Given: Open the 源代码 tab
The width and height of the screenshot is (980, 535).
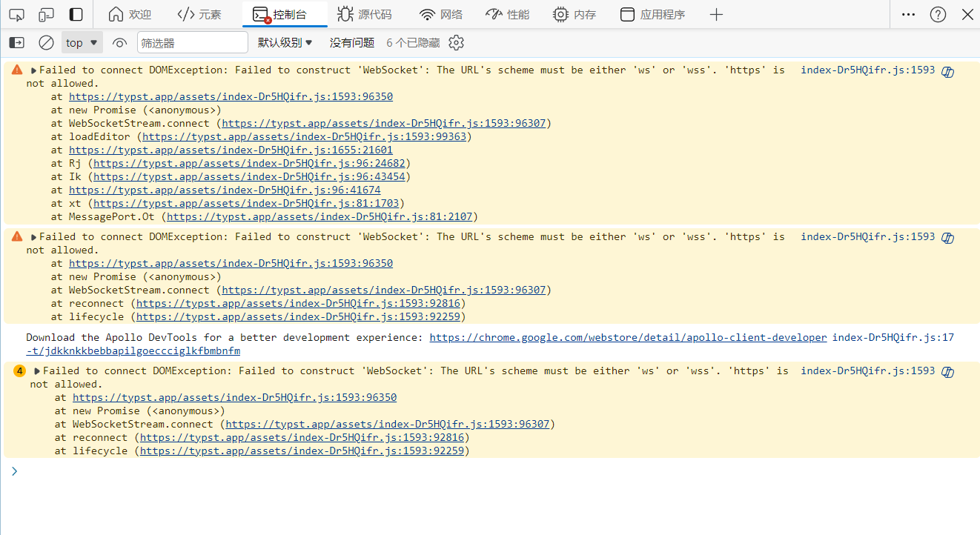Looking at the screenshot, I should pos(363,14).
